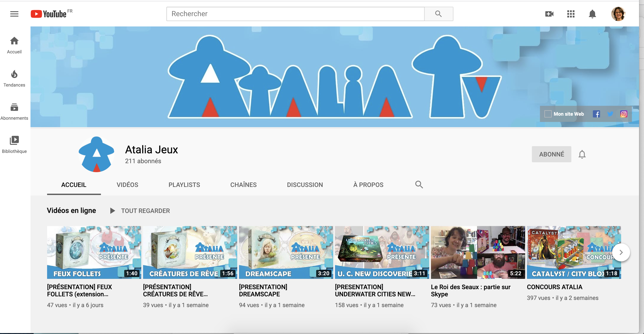644x334 pixels.
Task: Open Dreamscape video thumbnail
Action: (286, 252)
